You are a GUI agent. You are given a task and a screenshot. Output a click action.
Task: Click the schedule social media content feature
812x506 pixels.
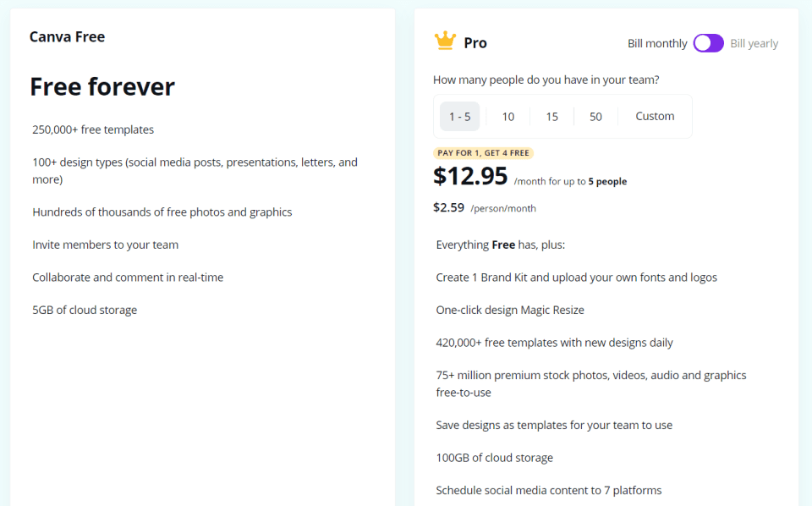point(547,490)
